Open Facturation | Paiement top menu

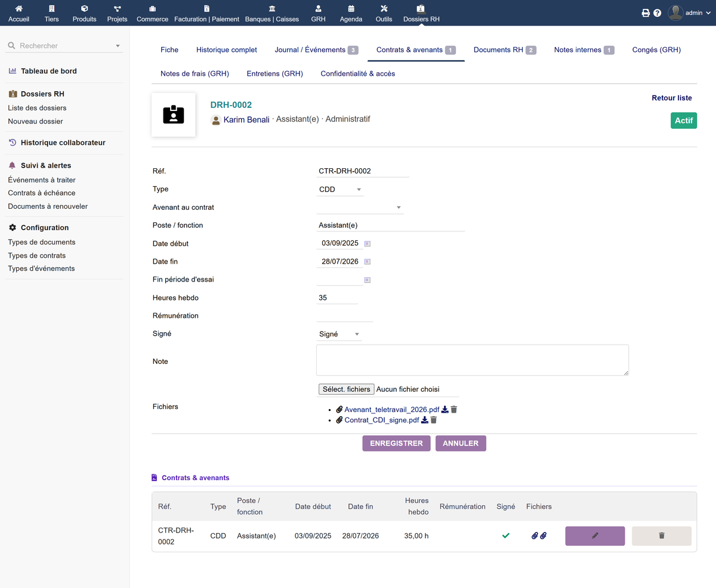[206, 13]
